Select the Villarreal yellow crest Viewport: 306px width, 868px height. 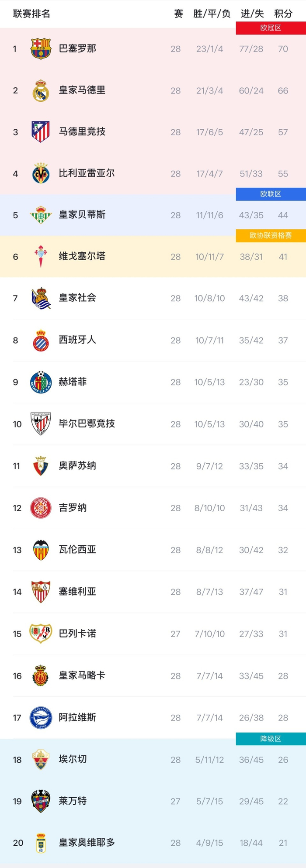point(41,173)
